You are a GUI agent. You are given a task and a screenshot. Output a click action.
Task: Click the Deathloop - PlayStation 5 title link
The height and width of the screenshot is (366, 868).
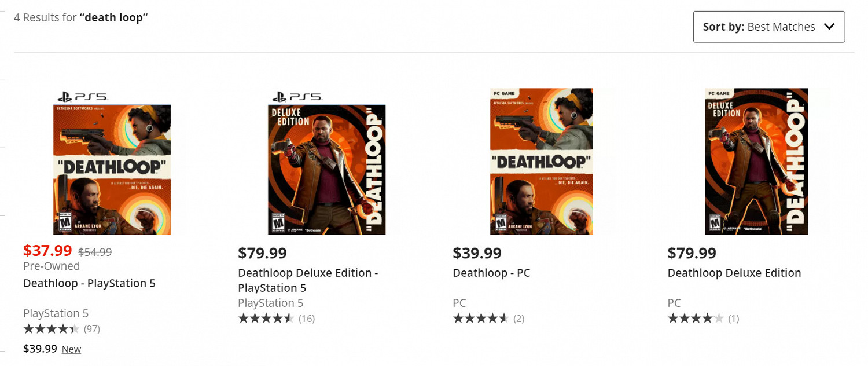(89, 283)
